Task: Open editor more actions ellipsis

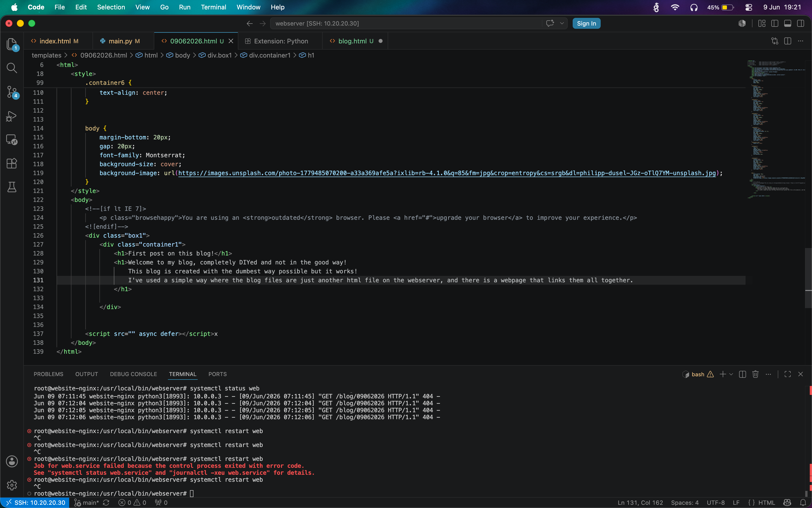Action: click(801, 41)
